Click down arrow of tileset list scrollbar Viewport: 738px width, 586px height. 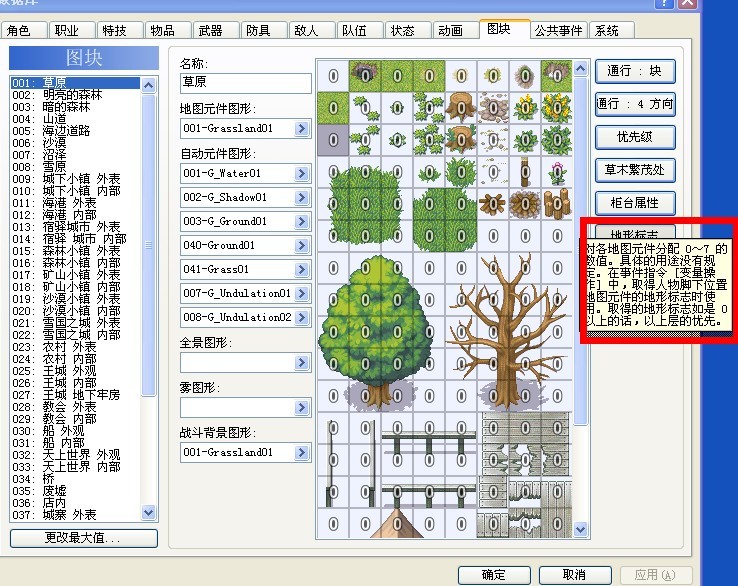(149, 512)
